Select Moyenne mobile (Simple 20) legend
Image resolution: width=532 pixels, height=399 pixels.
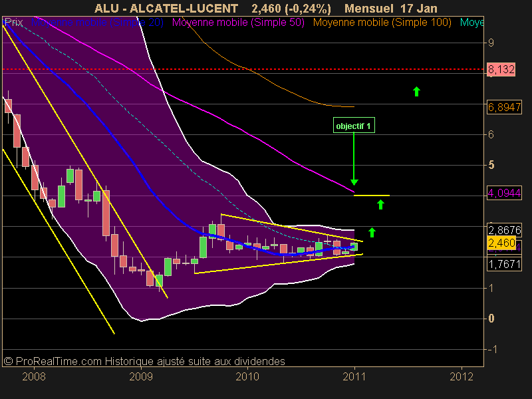click(97, 23)
